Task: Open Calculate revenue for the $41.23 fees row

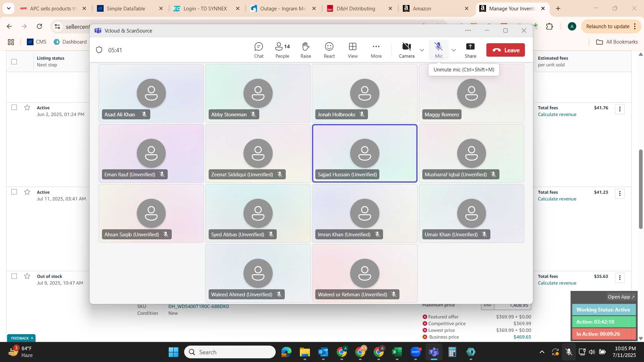Action: point(557,199)
